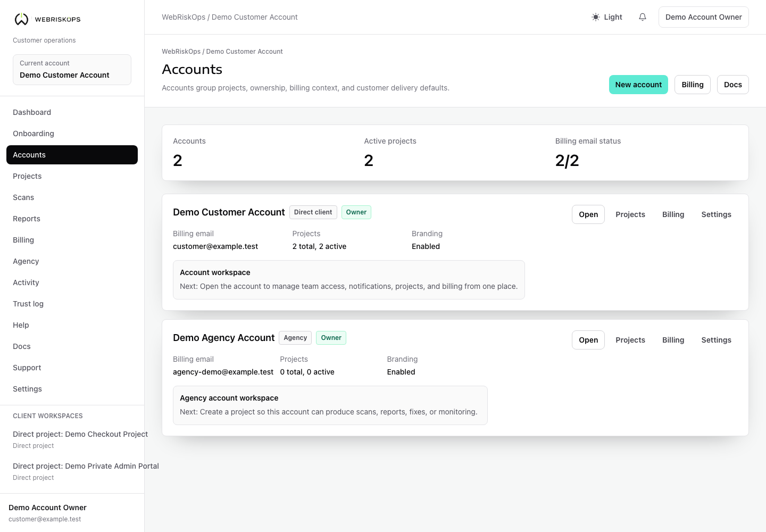The width and height of the screenshot is (766, 532).
Task: Open Onboarding in sidebar
Action: pyautogui.click(x=72, y=134)
